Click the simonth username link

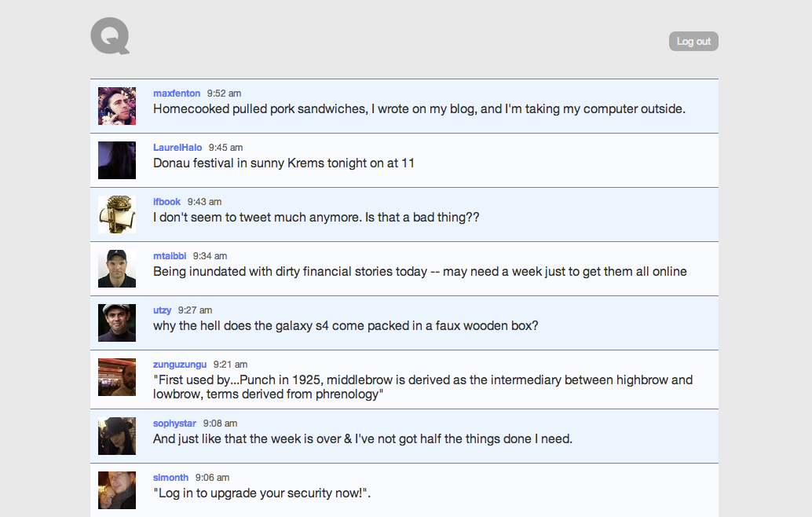click(170, 478)
